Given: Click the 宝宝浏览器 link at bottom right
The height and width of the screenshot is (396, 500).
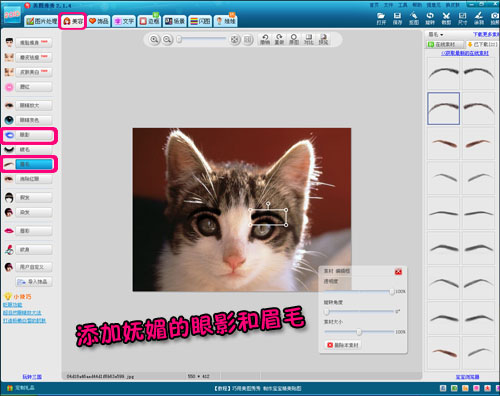Looking at the screenshot, I should point(467,377).
